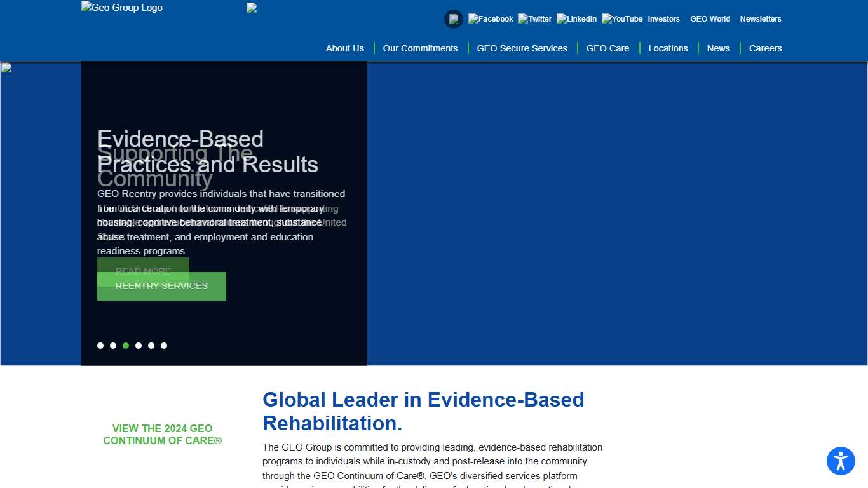Click the REENTRY SERVICES button
The width and height of the screenshot is (868, 488).
click(161, 286)
